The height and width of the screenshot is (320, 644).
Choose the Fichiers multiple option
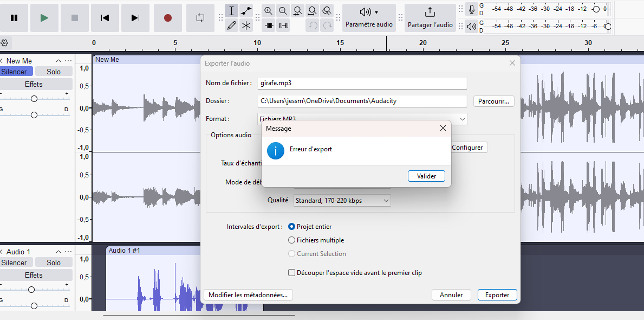(292, 240)
